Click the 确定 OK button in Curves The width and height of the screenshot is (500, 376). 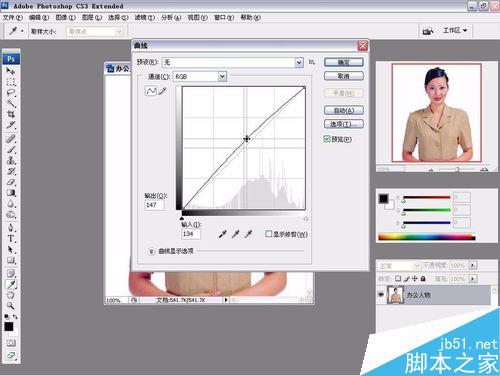click(x=344, y=62)
